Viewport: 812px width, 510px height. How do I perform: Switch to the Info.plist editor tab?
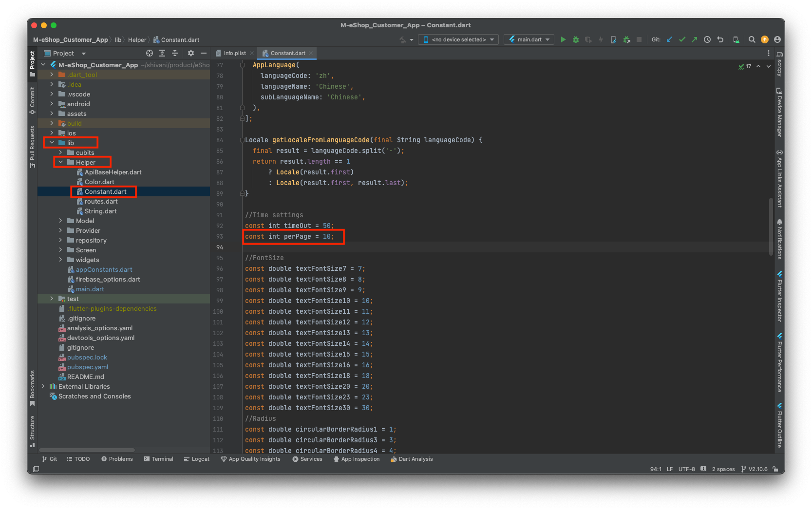(235, 53)
